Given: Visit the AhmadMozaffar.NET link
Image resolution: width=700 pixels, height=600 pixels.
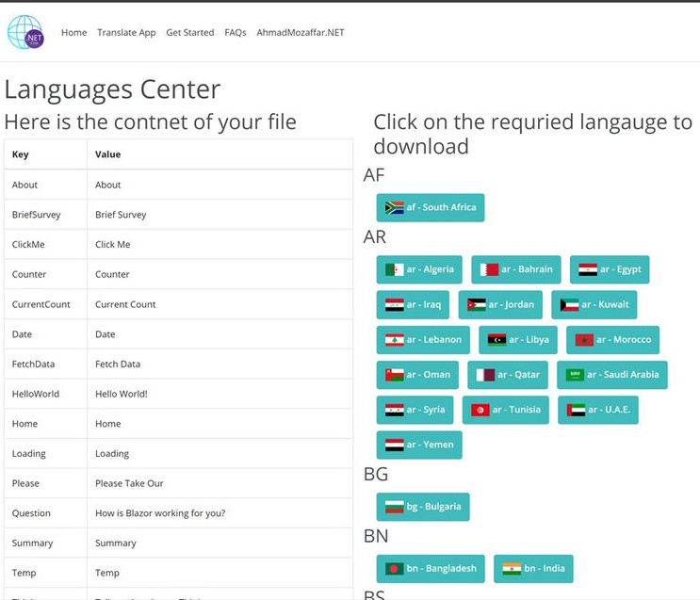Looking at the screenshot, I should coord(301,33).
